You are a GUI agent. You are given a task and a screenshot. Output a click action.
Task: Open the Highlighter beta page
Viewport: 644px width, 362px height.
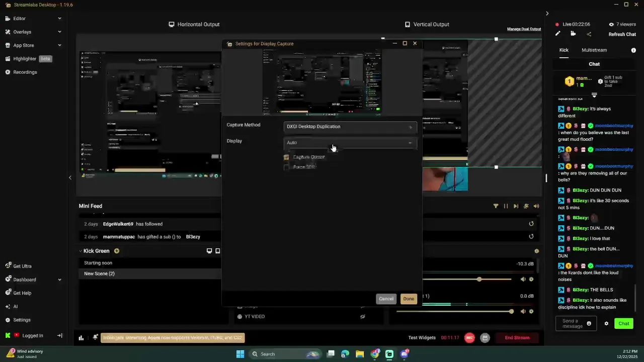tap(29, 59)
